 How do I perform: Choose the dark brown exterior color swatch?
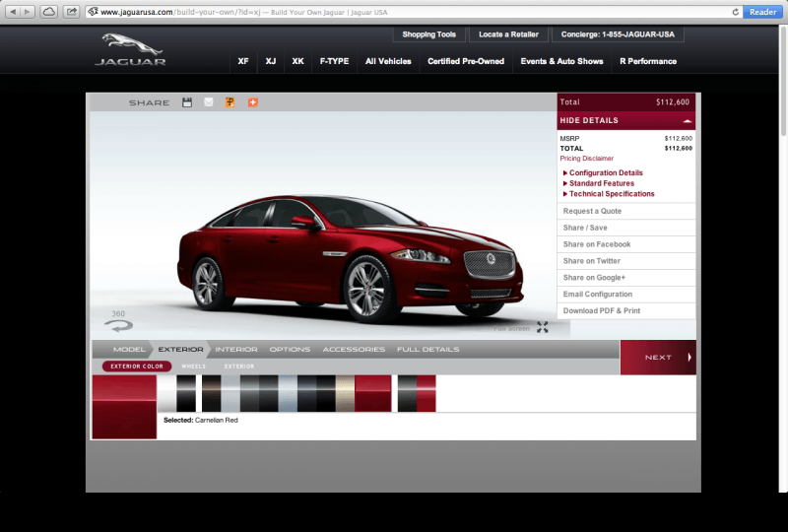(x=211, y=393)
